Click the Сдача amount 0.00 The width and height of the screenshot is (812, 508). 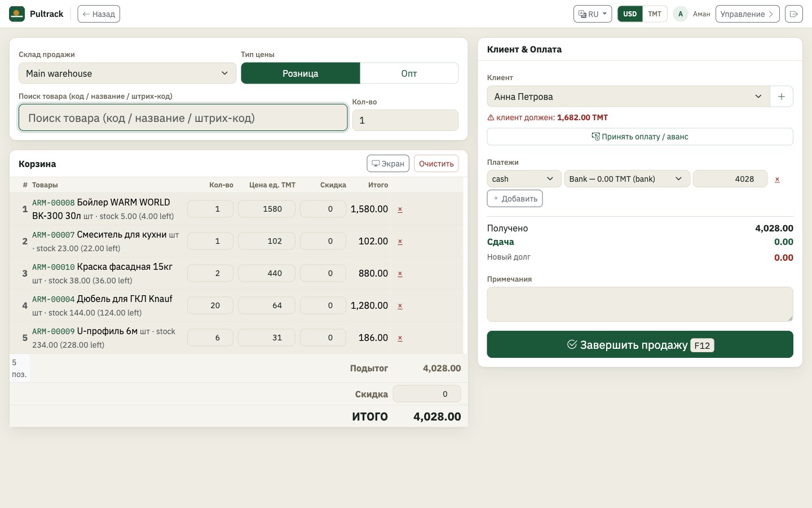coord(784,242)
